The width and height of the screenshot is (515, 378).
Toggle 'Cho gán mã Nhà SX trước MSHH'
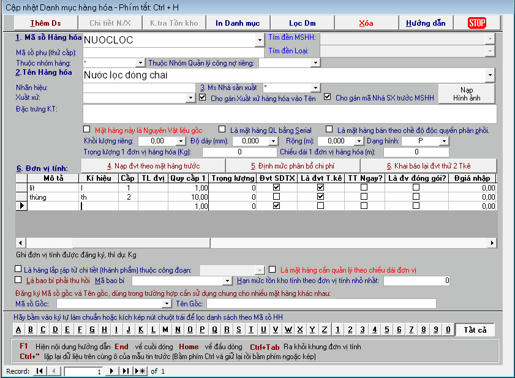[328, 97]
